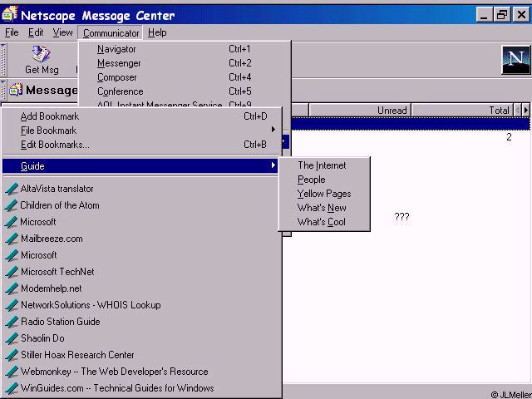Click the Netscape N logo
Screen dimensions: 532x399
tap(515, 60)
